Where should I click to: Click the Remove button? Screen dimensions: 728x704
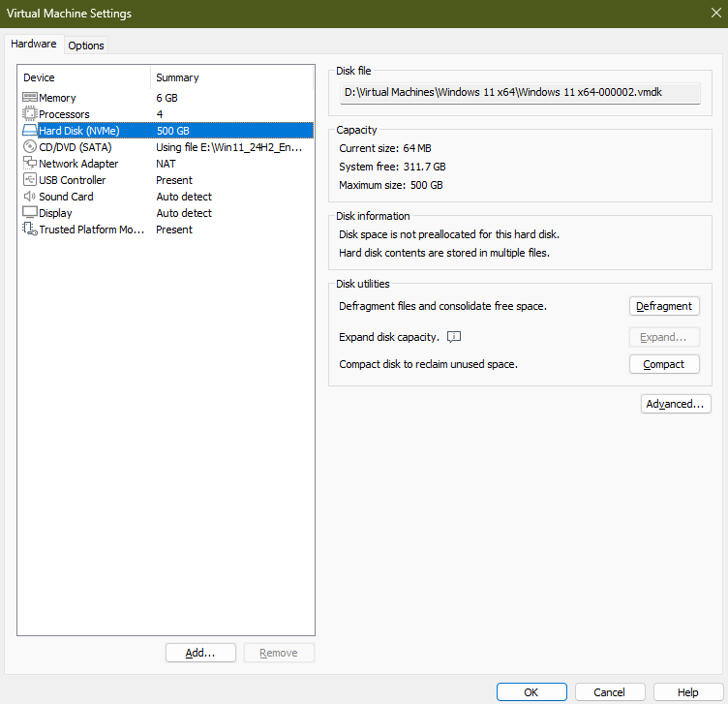coord(279,653)
